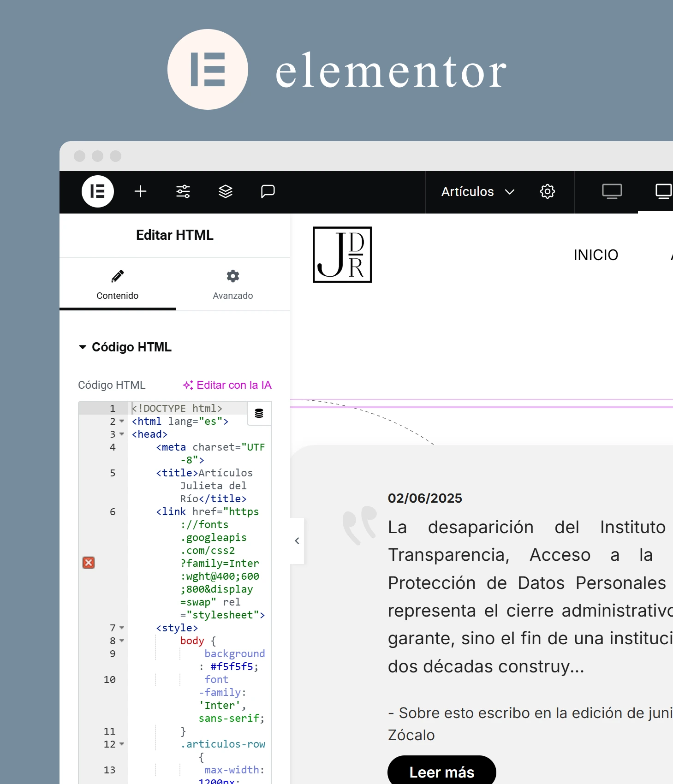Click the date 02/06/2025 text

pyautogui.click(x=425, y=498)
